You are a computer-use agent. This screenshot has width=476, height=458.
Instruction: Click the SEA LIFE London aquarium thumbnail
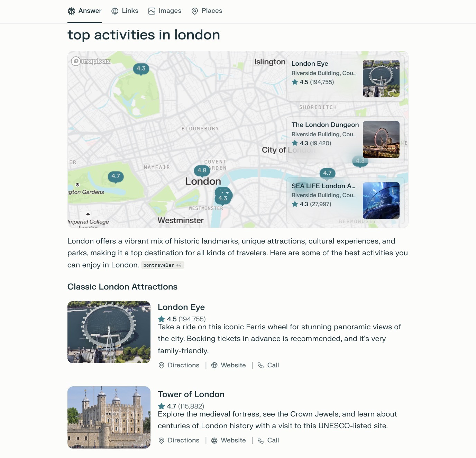[381, 200]
